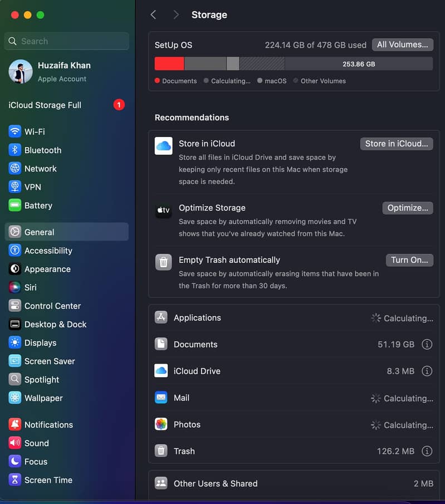Click the 8.3 MB iCloud Drive value
This screenshot has height=504, width=445.
point(400,371)
